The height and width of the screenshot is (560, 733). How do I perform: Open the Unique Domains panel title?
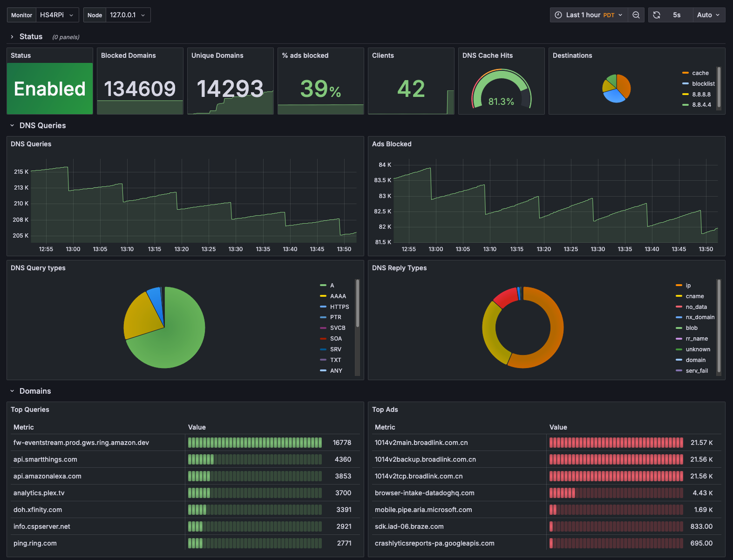point(217,55)
